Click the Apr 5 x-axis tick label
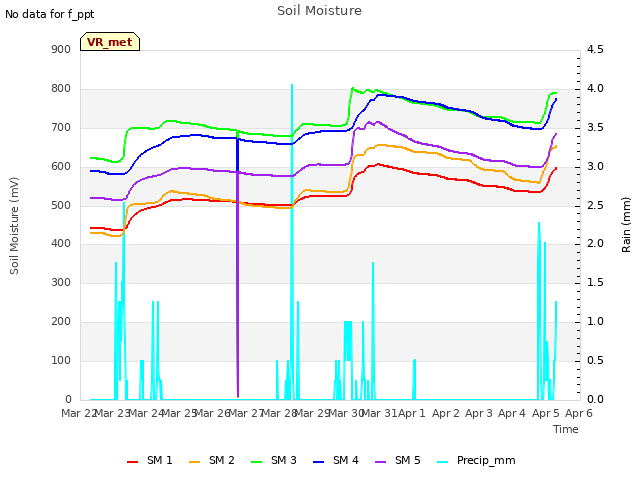Viewport: 640px width, 480px height. [546, 413]
